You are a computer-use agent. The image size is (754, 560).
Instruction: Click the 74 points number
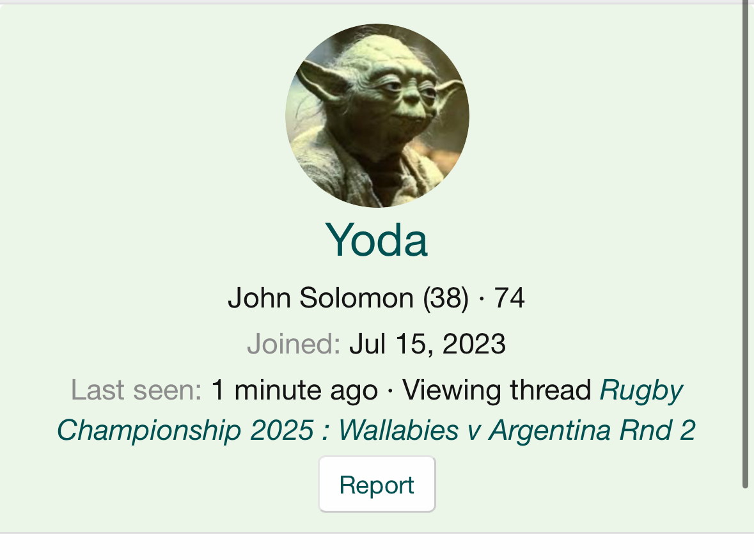point(509,297)
